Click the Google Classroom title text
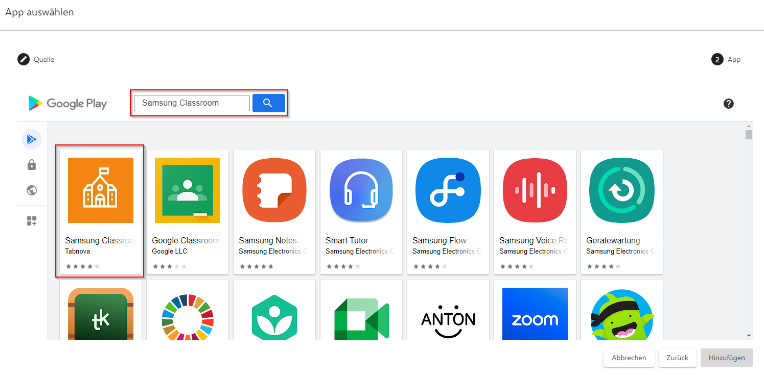This screenshot has width=764, height=375. (186, 241)
